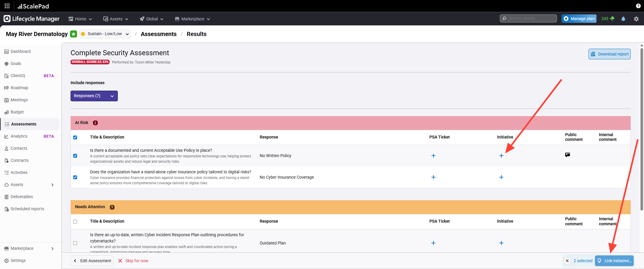Open the Global menu in navbar
The height and width of the screenshot is (269, 644).
point(151,19)
